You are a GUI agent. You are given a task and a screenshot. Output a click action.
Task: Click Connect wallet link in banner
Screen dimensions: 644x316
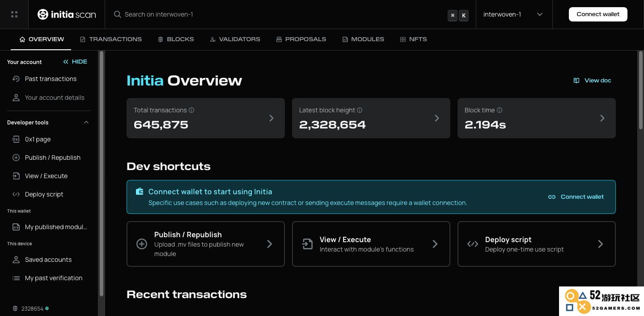[576, 197]
